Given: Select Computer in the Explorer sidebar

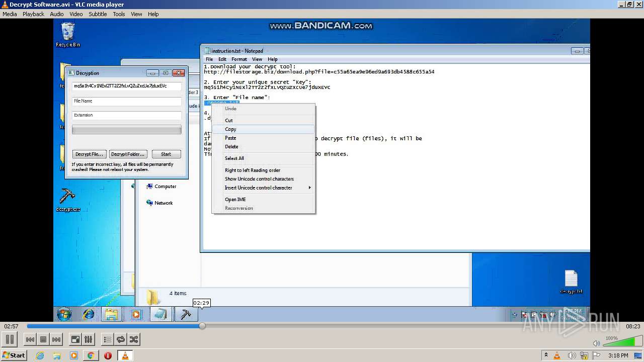Looking at the screenshot, I should pyautogui.click(x=161, y=187).
